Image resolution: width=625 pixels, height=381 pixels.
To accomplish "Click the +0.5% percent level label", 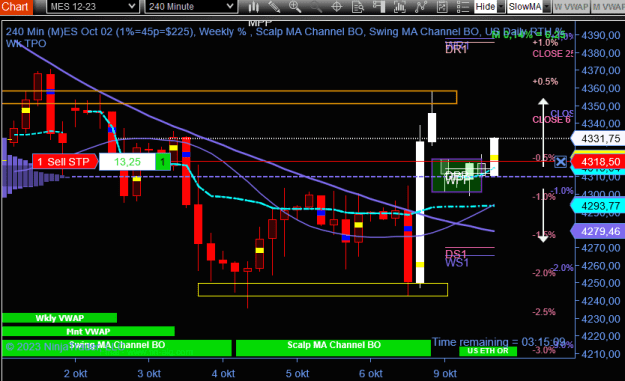I will (x=545, y=82).
